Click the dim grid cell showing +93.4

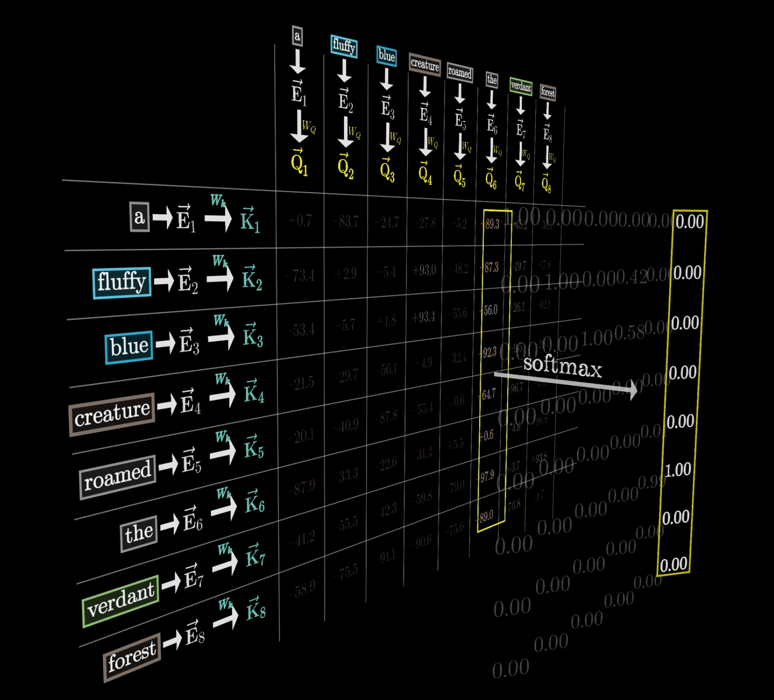[x=423, y=317]
